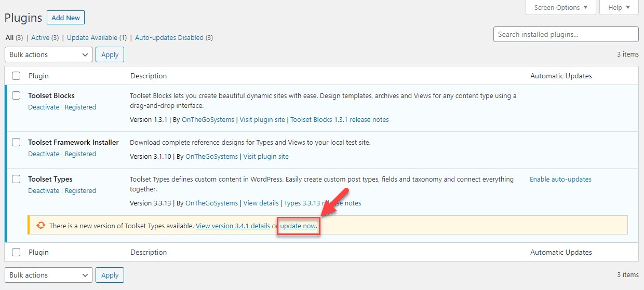Expand the Help panel
The image size is (644, 290).
tap(619, 7)
